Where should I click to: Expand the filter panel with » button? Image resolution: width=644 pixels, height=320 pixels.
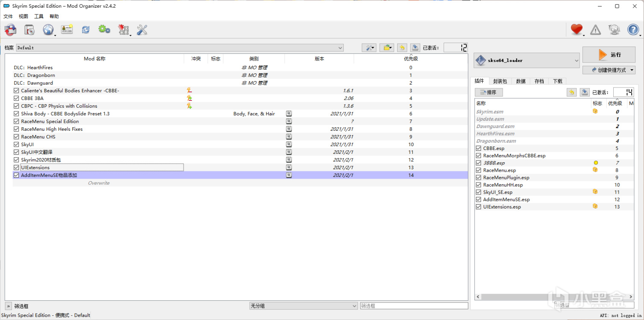(x=8, y=306)
